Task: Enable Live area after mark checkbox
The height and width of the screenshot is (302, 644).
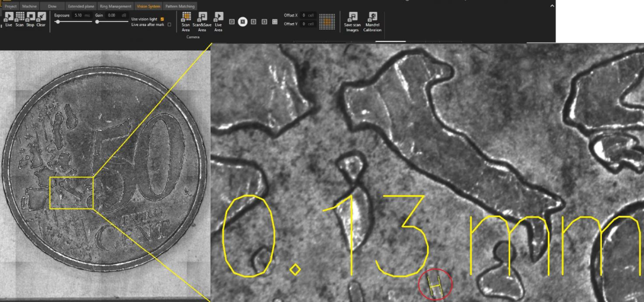Action: point(169,25)
